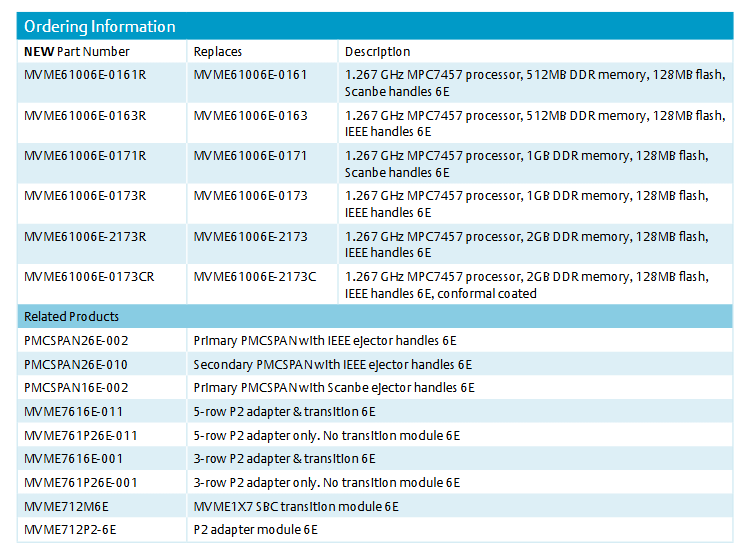Click Secondary PMCSPAN with IEEE ejector handles text
Screen dimensions: 753x557
coord(332,365)
